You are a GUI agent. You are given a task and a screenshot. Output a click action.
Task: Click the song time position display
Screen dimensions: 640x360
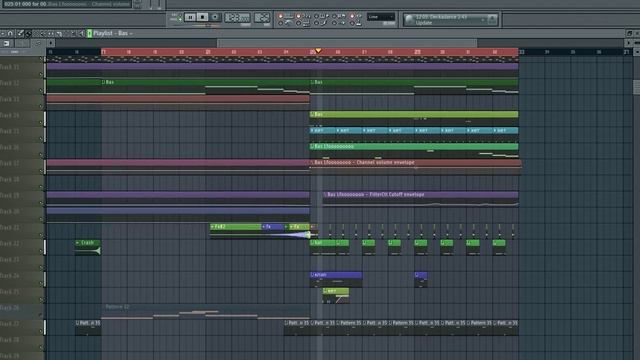point(238,17)
